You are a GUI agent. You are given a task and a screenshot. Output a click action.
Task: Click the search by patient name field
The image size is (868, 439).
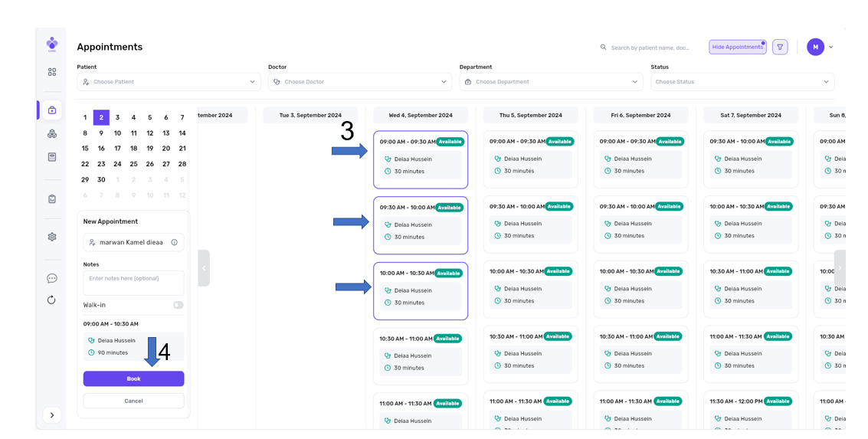pyautogui.click(x=650, y=48)
